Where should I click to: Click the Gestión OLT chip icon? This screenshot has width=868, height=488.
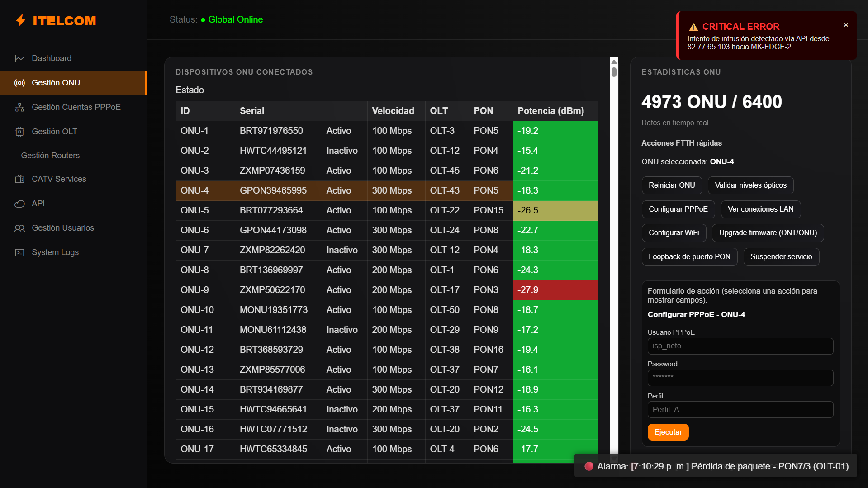click(x=19, y=132)
